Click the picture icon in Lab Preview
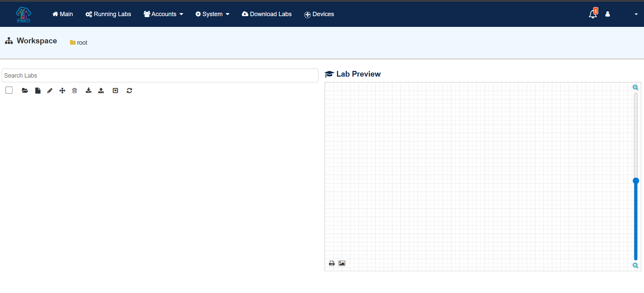This screenshot has width=644, height=293. tap(342, 263)
